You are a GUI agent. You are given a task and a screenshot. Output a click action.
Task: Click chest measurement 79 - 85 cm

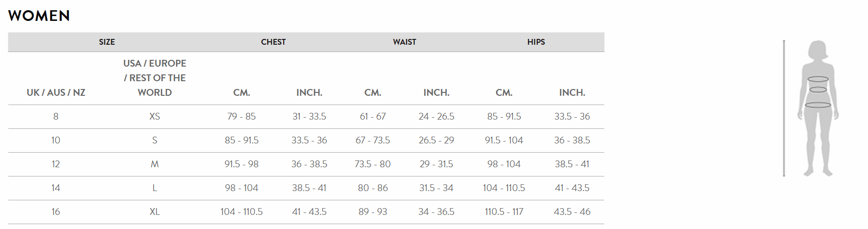coord(241,116)
